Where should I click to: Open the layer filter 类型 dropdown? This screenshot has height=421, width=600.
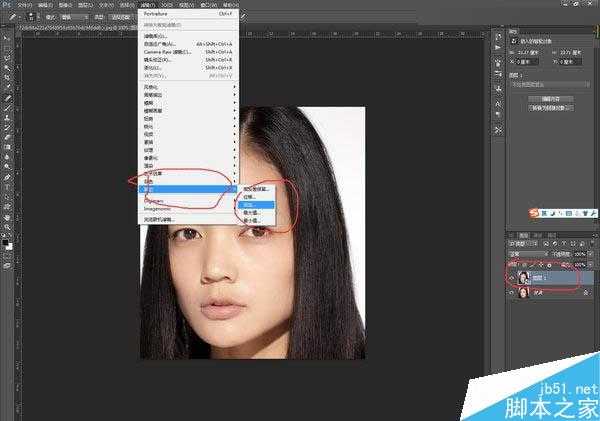point(523,244)
